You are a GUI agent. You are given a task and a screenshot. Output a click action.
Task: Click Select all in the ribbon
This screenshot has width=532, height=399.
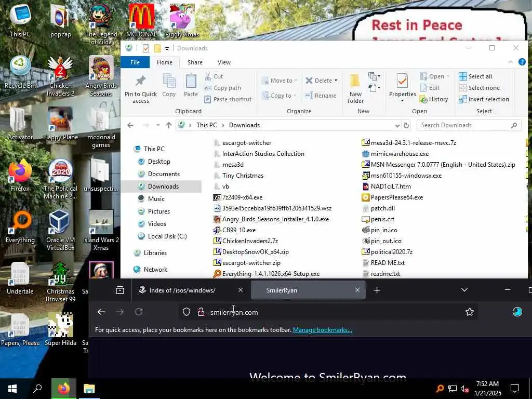[476, 76]
